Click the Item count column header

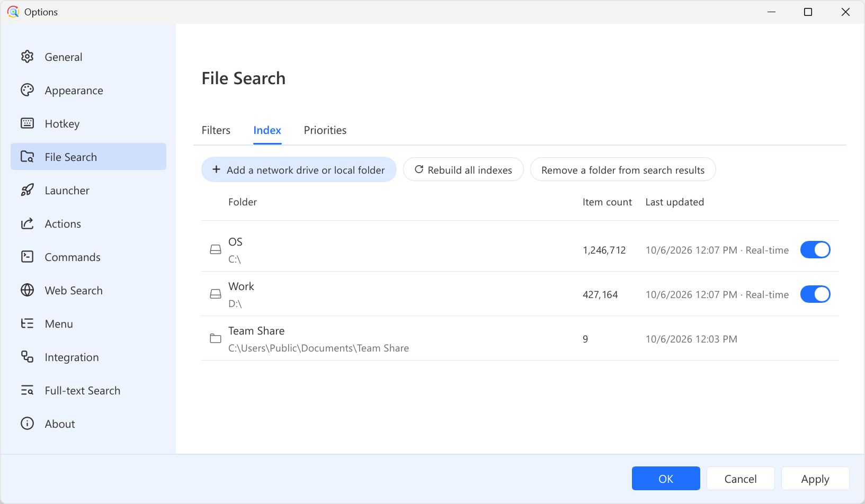(607, 202)
